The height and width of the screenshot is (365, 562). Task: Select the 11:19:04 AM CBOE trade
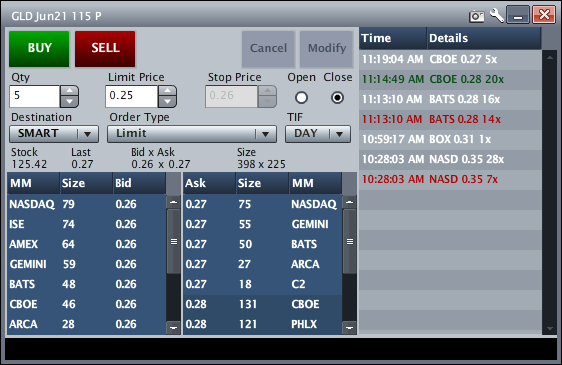coord(450,59)
